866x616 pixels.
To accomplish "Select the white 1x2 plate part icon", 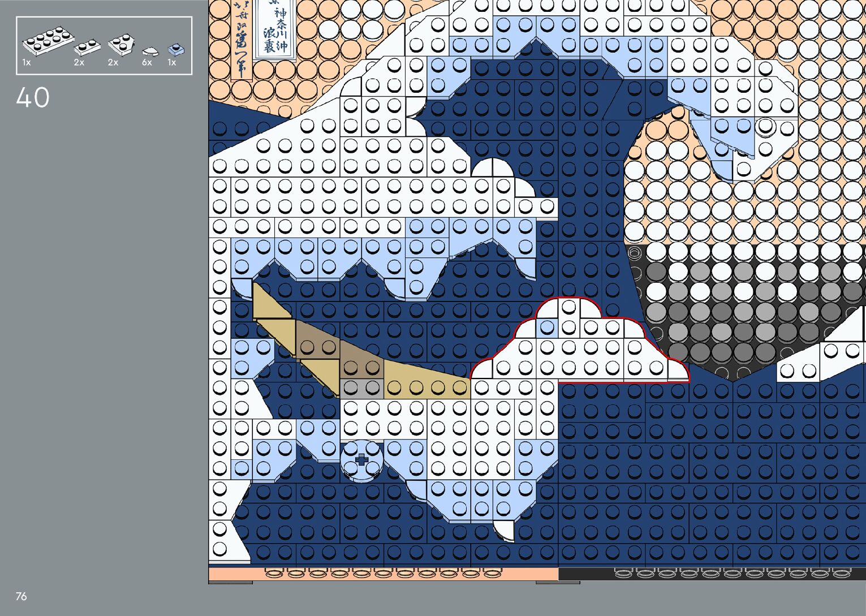I will click(87, 47).
